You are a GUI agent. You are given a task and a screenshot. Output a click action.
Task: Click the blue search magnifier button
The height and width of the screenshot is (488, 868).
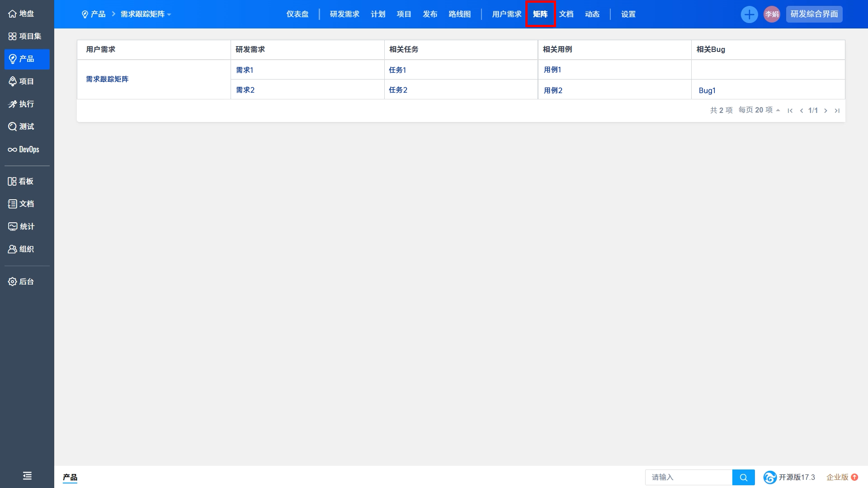[743, 477]
